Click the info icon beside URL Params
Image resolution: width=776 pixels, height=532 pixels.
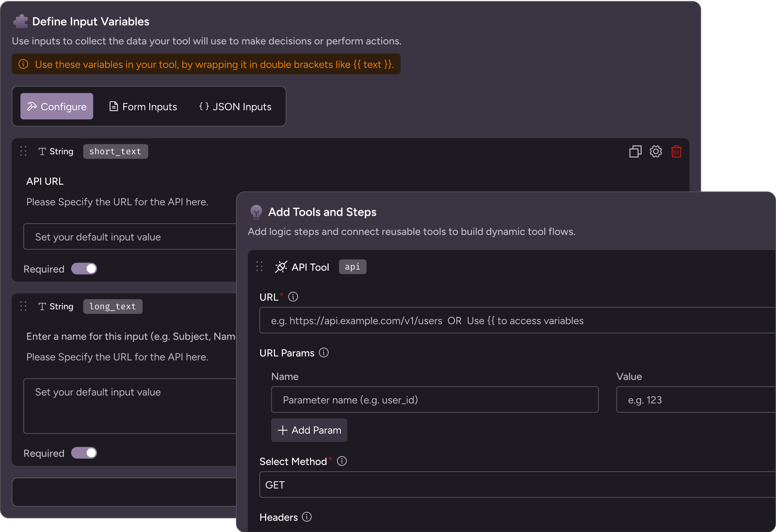[x=324, y=353]
